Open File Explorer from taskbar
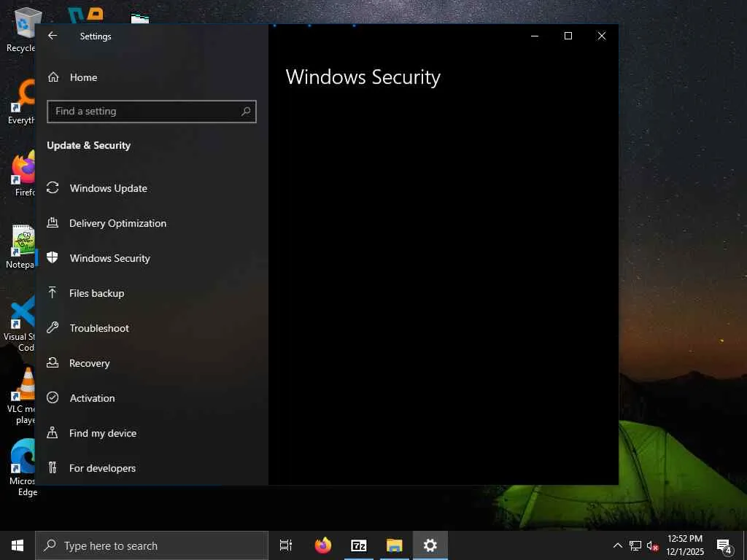 pos(395,545)
